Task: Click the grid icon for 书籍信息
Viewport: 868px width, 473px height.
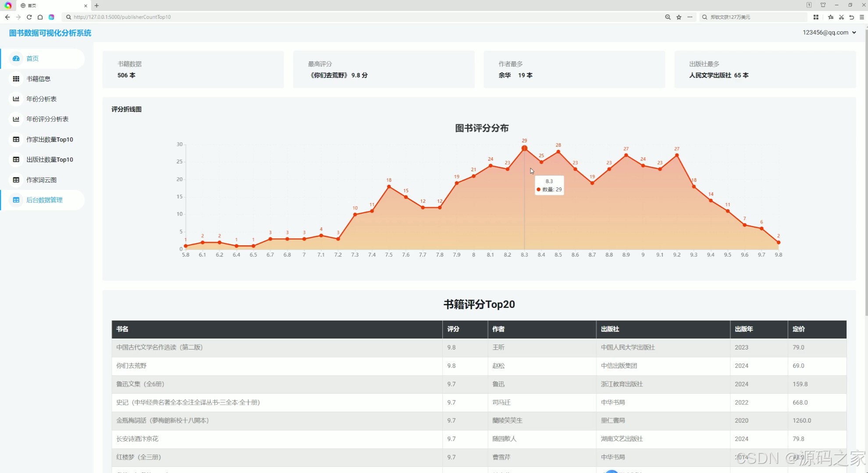Action: coord(16,79)
